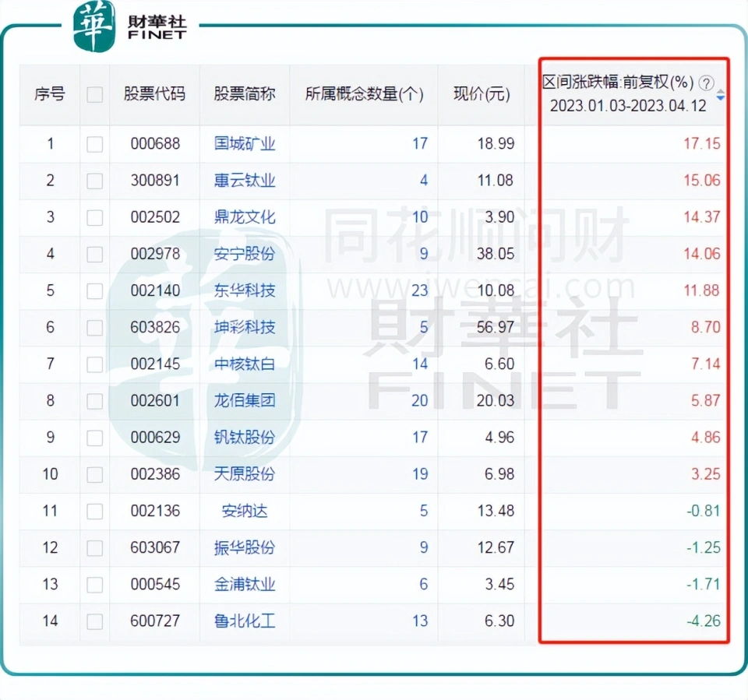748x700 pixels.
Task: Click the 龙佰集团 stock name
Action: click(x=245, y=401)
